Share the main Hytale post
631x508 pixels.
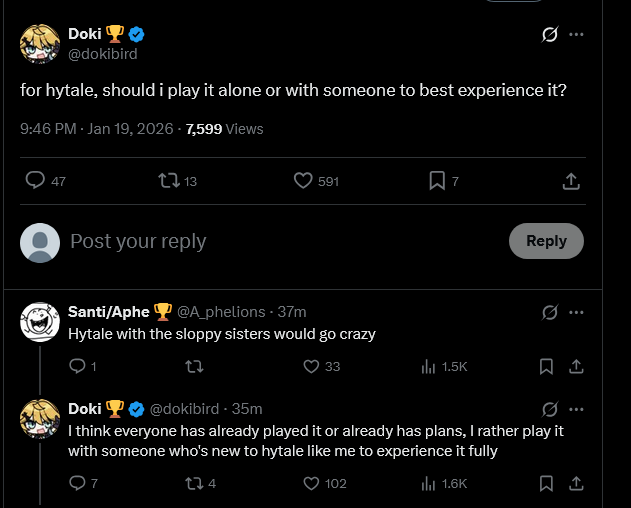(x=571, y=181)
